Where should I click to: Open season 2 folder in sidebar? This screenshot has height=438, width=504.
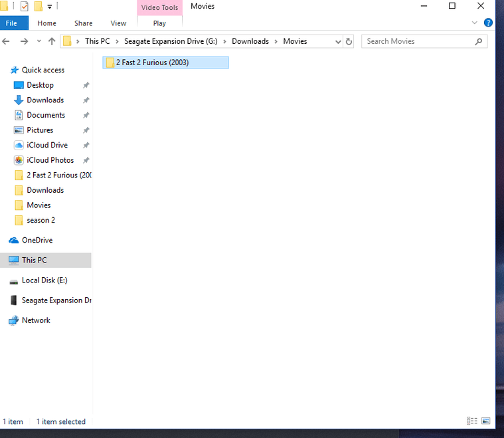[x=41, y=220]
